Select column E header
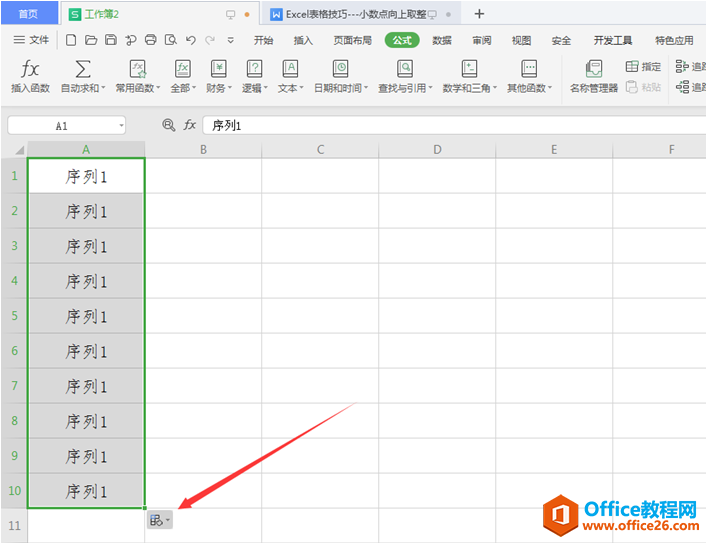 coord(554,149)
